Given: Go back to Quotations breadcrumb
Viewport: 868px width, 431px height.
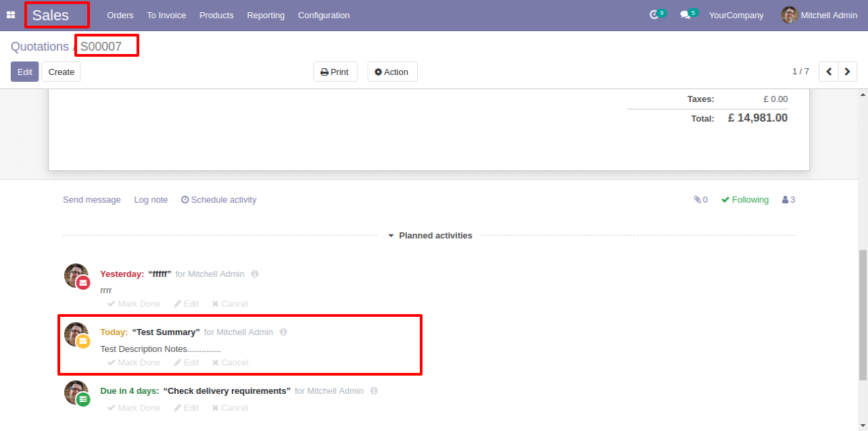Looking at the screenshot, I should (x=40, y=47).
